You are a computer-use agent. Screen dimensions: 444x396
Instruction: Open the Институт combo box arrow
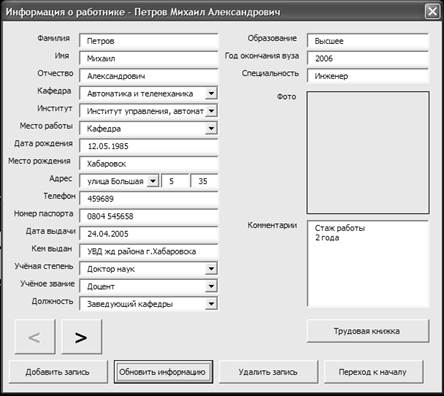(211, 111)
